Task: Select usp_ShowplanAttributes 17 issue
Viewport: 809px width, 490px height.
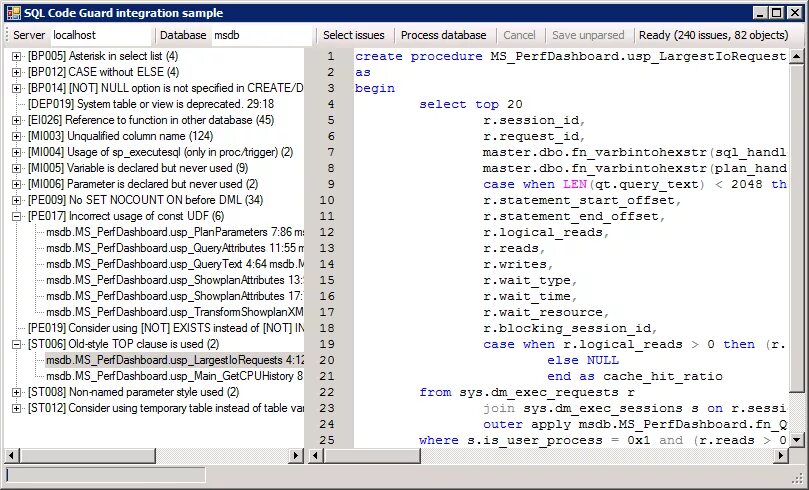Action: [x=175, y=296]
